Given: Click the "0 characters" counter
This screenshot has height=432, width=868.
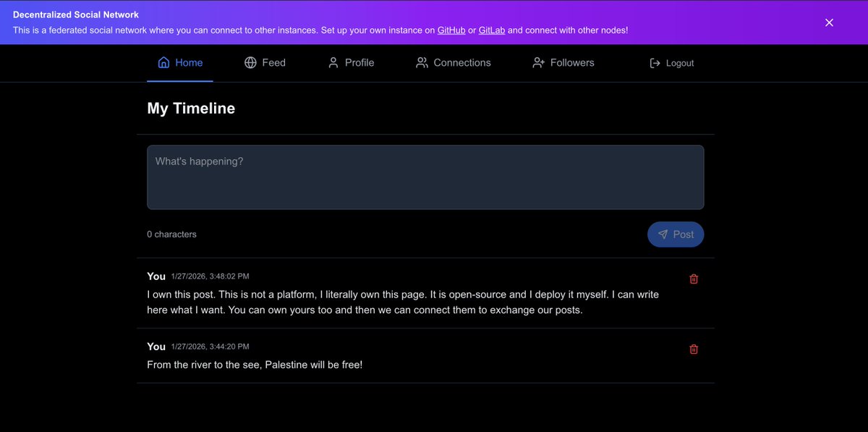Looking at the screenshot, I should pyautogui.click(x=171, y=234).
